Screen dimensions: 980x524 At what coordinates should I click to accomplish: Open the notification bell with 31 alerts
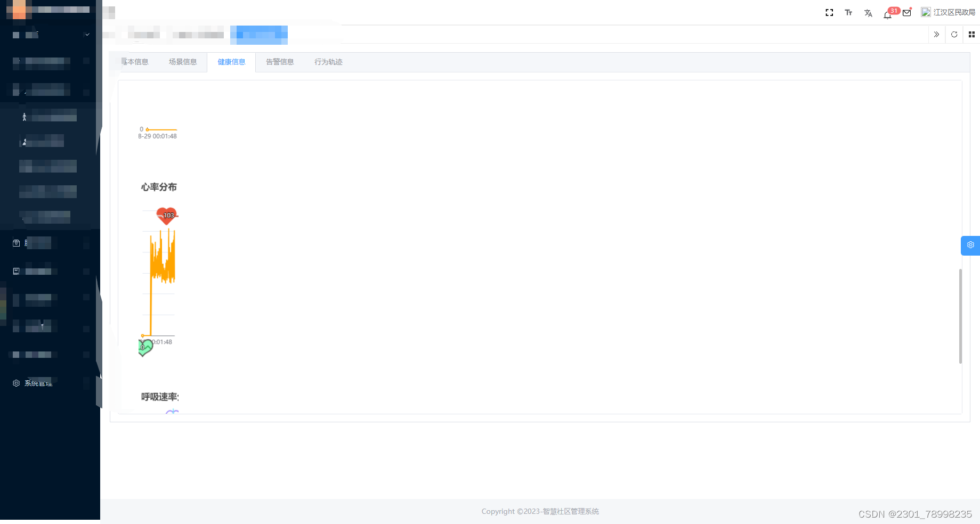click(x=888, y=14)
